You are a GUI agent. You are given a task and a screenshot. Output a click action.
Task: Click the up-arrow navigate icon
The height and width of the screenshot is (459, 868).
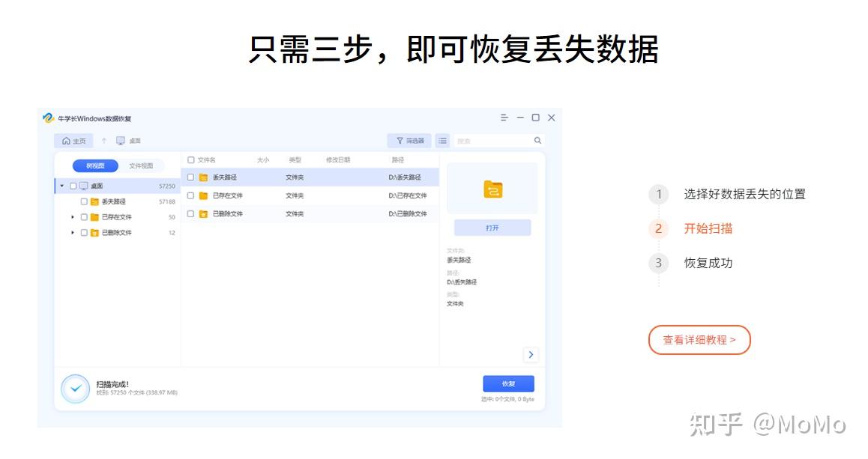(103, 141)
